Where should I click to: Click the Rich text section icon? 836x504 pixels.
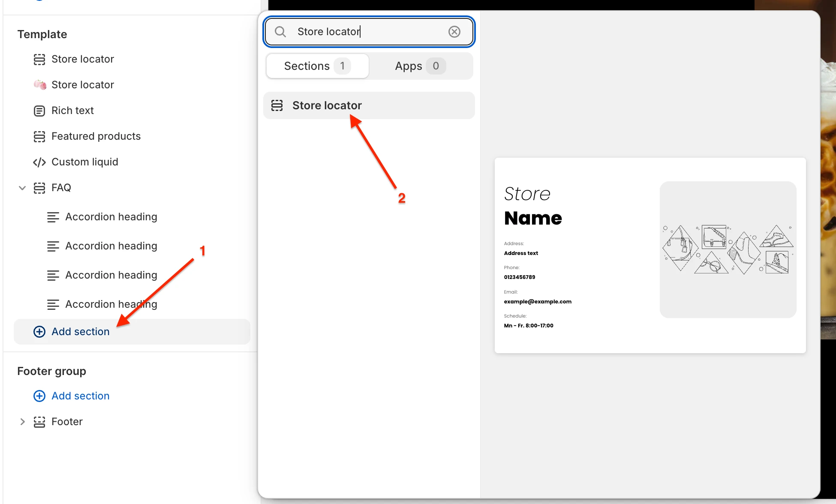[x=39, y=111]
